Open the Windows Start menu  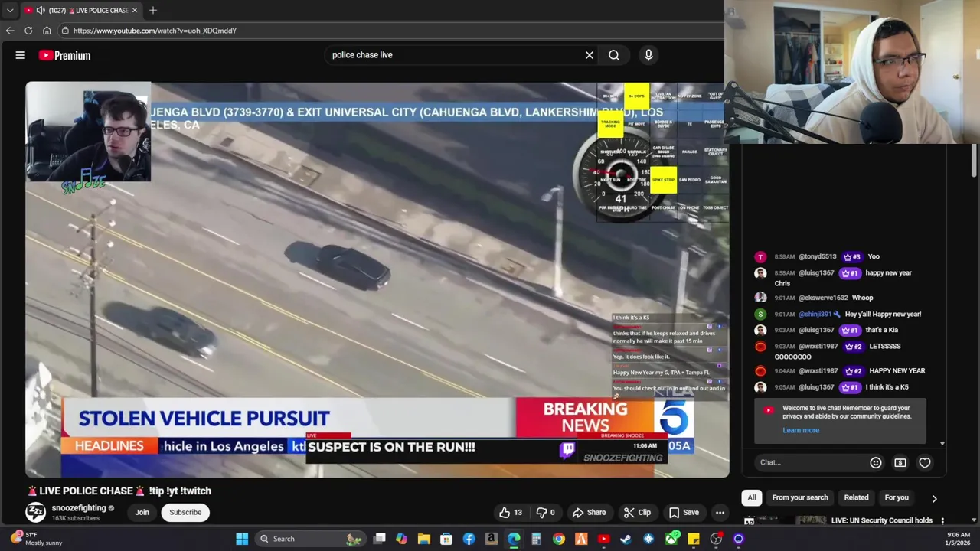[x=242, y=539]
